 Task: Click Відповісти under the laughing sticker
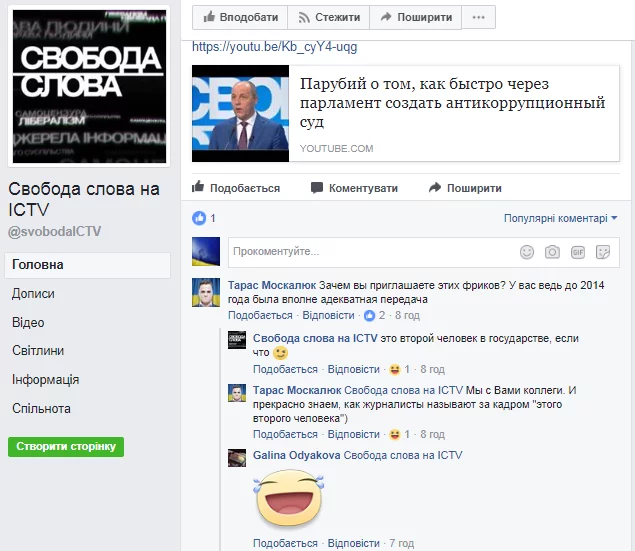354,543
